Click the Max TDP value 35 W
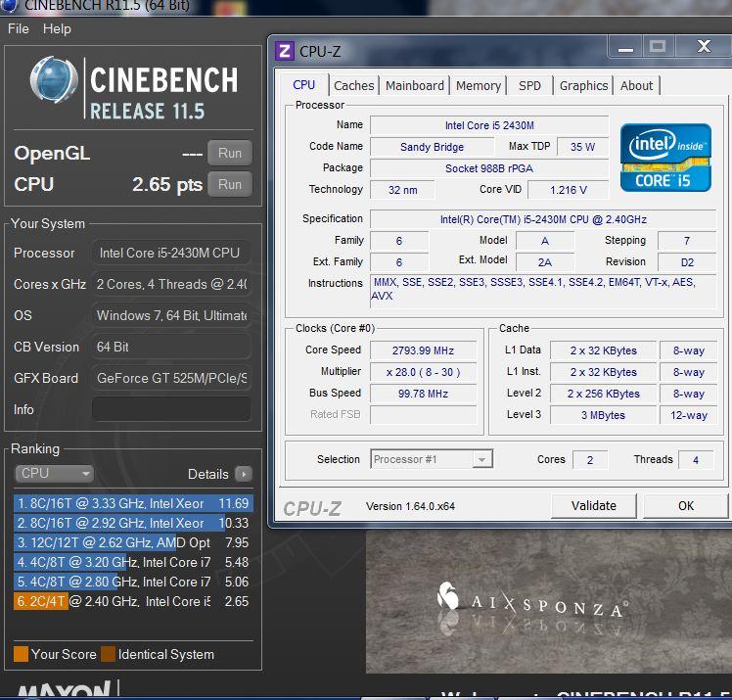Viewport: 732px width, 700px height. tap(582, 147)
